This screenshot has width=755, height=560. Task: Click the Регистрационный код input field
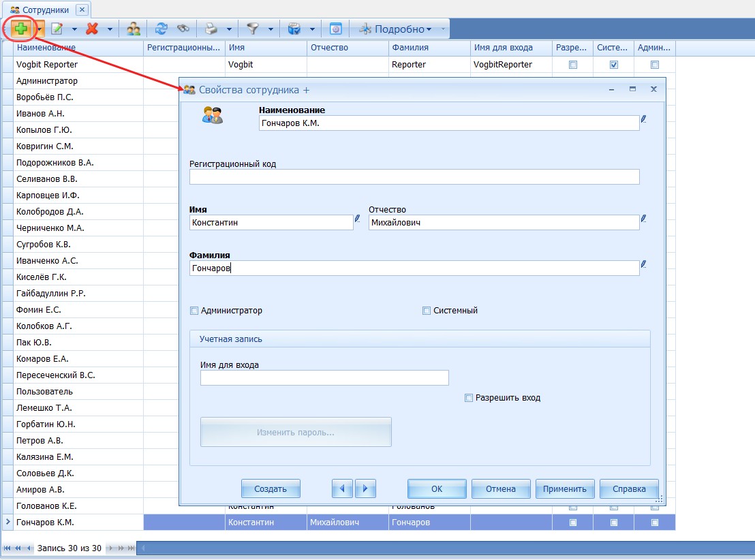(414, 176)
